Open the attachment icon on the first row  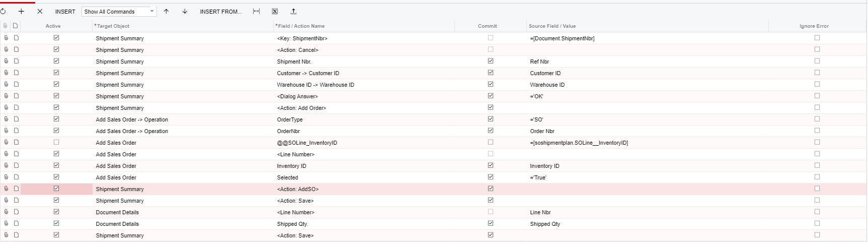point(6,38)
